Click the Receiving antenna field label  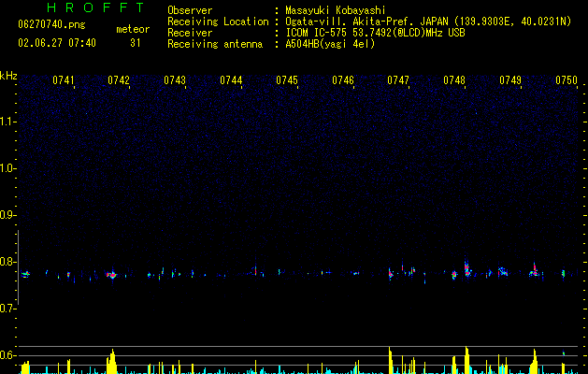215,44
